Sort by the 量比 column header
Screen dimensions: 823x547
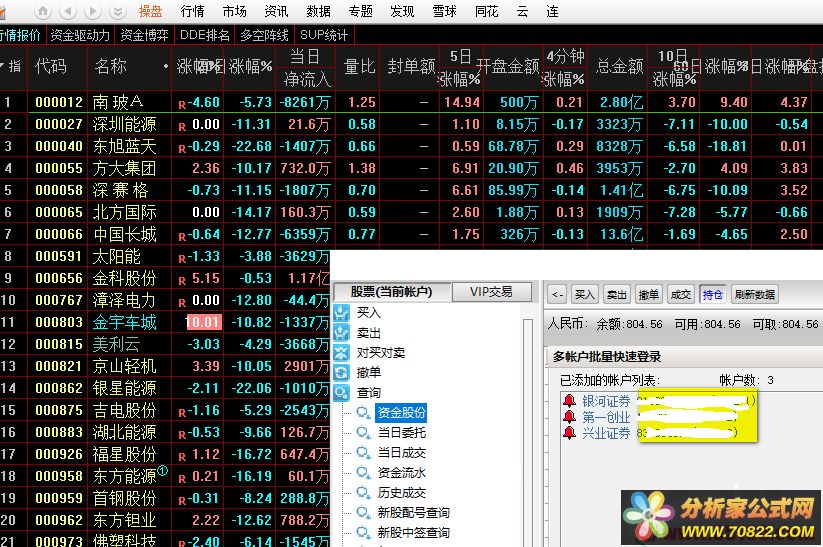360,67
